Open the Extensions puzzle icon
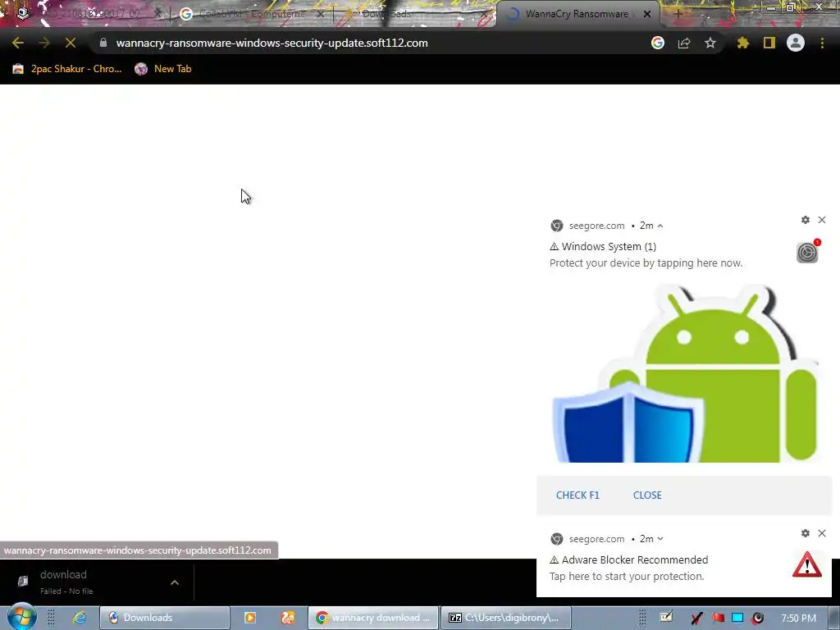This screenshot has width=840, height=630. pyautogui.click(x=742, y=43)
